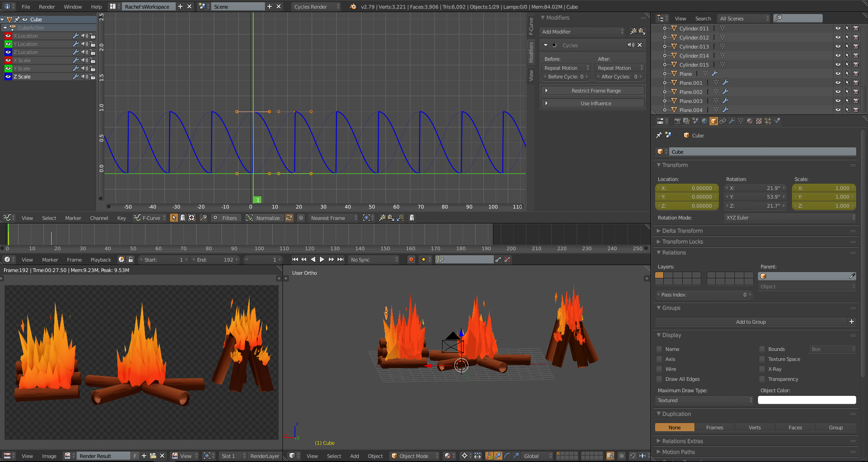
Task: Open the Material properties sphere icon
Action: click(750, 121)
